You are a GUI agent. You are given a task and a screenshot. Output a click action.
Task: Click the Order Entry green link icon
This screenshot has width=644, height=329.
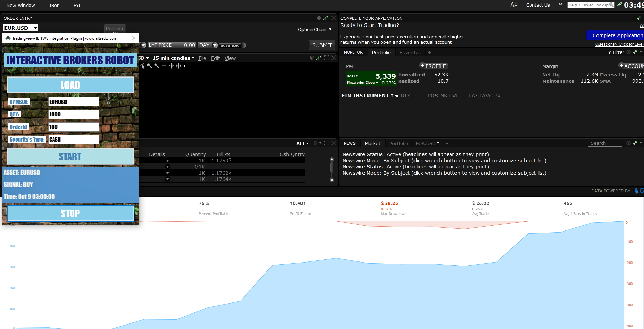pyautogui.click(x=326, y=18)
